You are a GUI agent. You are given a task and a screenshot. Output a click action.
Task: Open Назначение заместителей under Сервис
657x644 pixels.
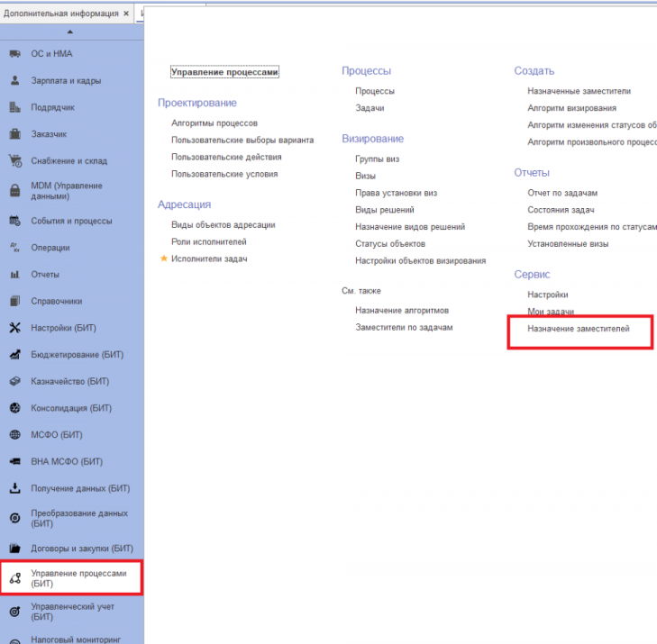(x=579, y=329)
